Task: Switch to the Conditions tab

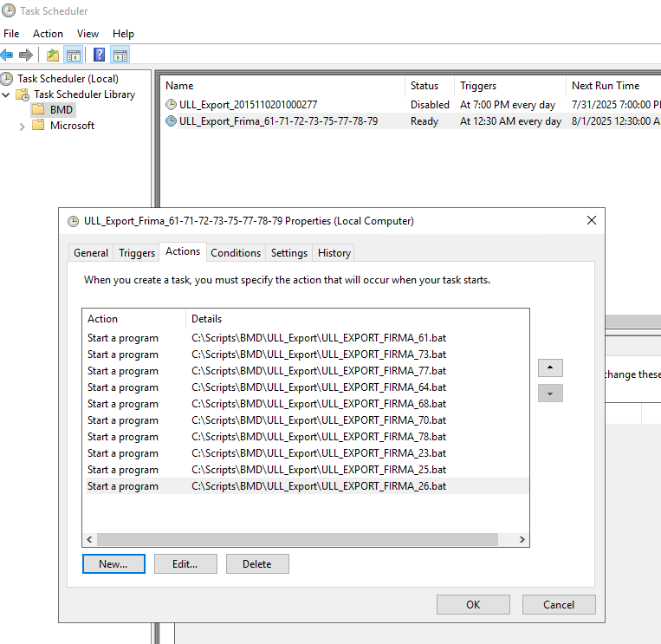Action: [x=236, y=253]
